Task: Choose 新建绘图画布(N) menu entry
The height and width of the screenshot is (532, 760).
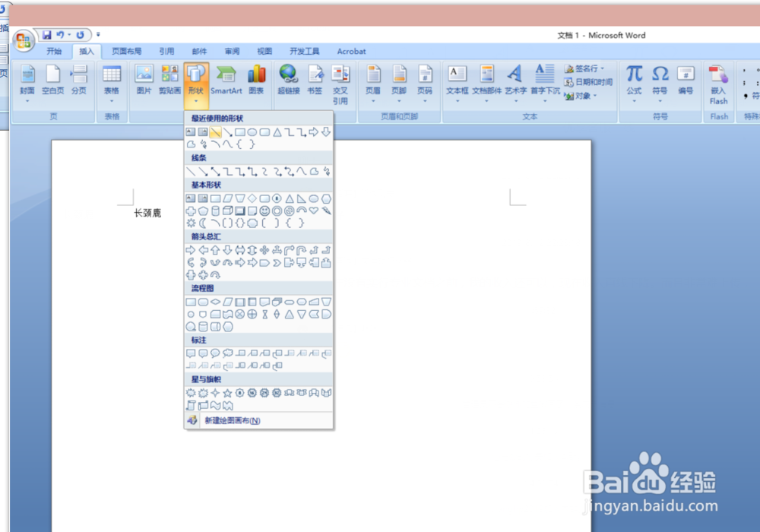Action: [x=259, y=420]
